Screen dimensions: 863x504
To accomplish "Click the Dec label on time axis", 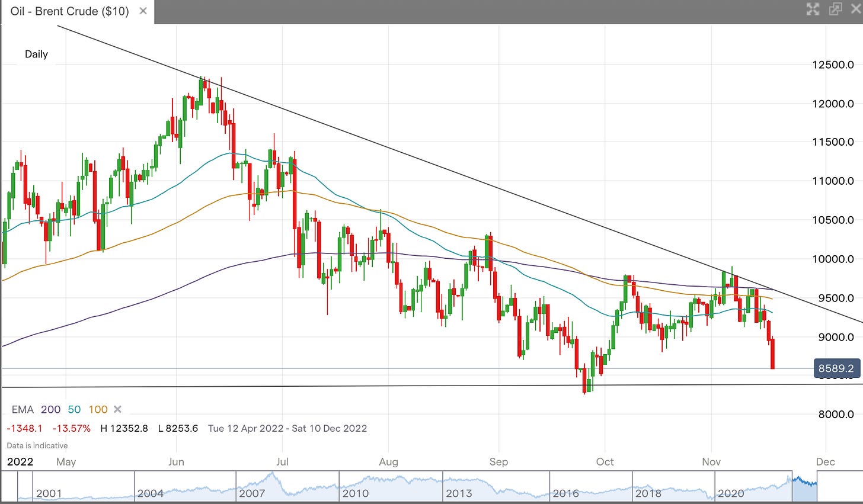I will (x=825, y=461).
